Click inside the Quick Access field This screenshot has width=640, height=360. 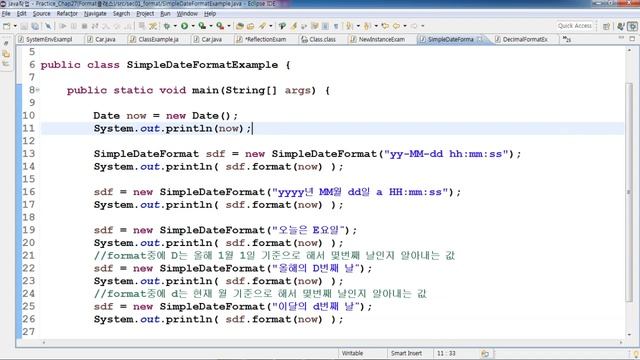click(x=575, y=26)
